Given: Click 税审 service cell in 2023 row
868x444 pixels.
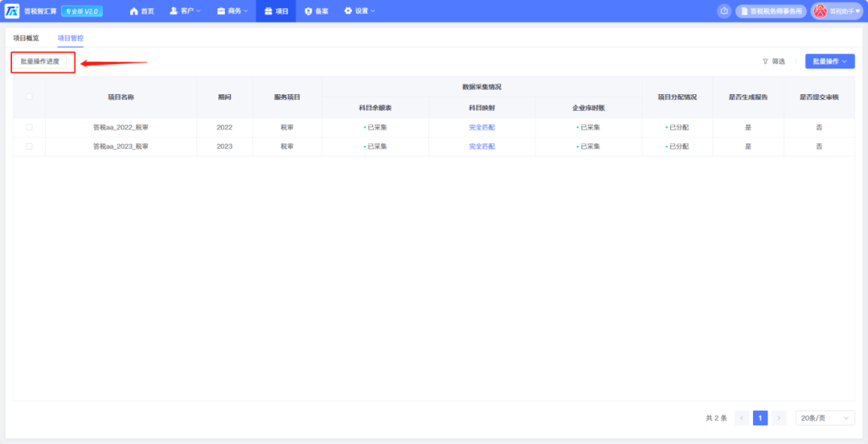Looking at the screenshot, I should (287, 146).
